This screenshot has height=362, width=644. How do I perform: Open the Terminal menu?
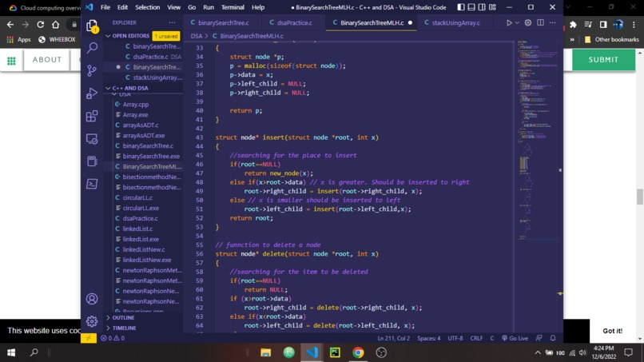[233, 7]
